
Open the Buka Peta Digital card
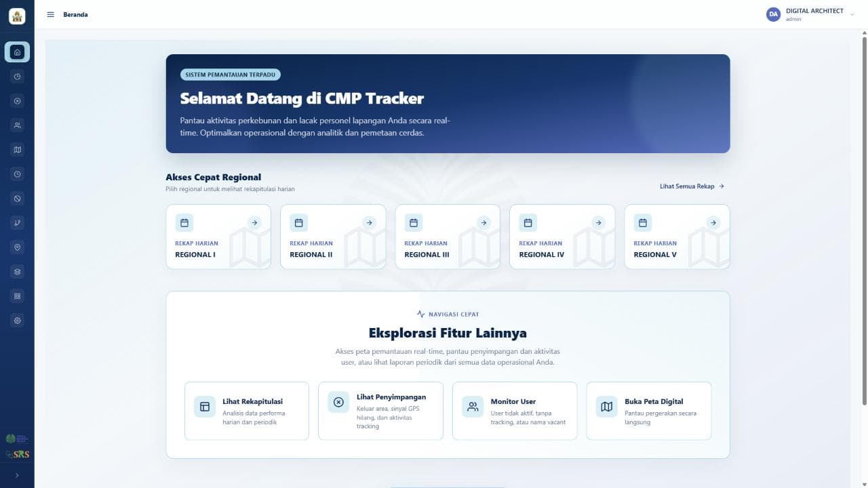649,411
